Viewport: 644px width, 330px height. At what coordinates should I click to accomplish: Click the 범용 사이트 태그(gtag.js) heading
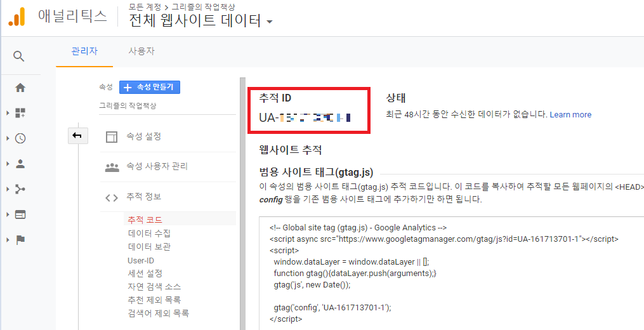pos(316,173)
